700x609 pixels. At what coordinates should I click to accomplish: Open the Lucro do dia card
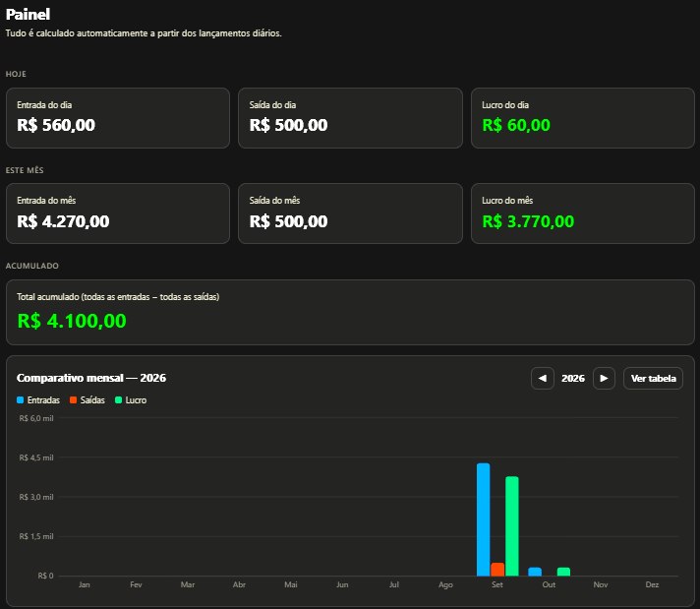(583, 118)
